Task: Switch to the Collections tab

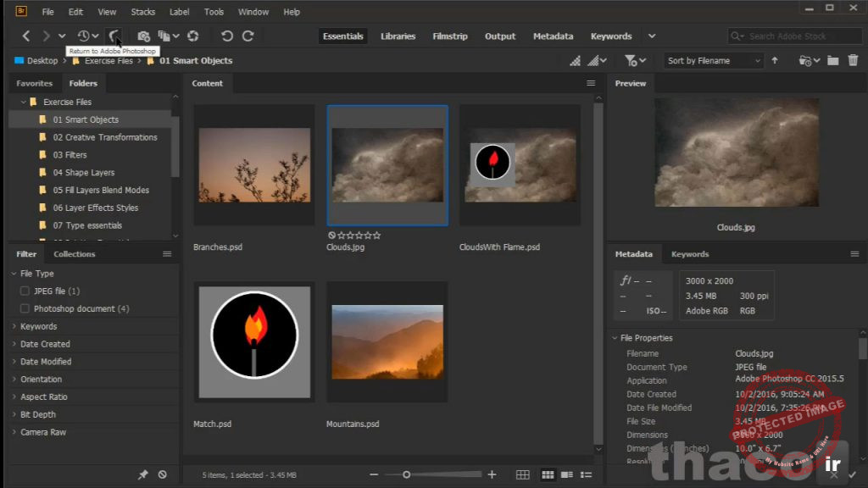Action: click(x=74, y=254)
